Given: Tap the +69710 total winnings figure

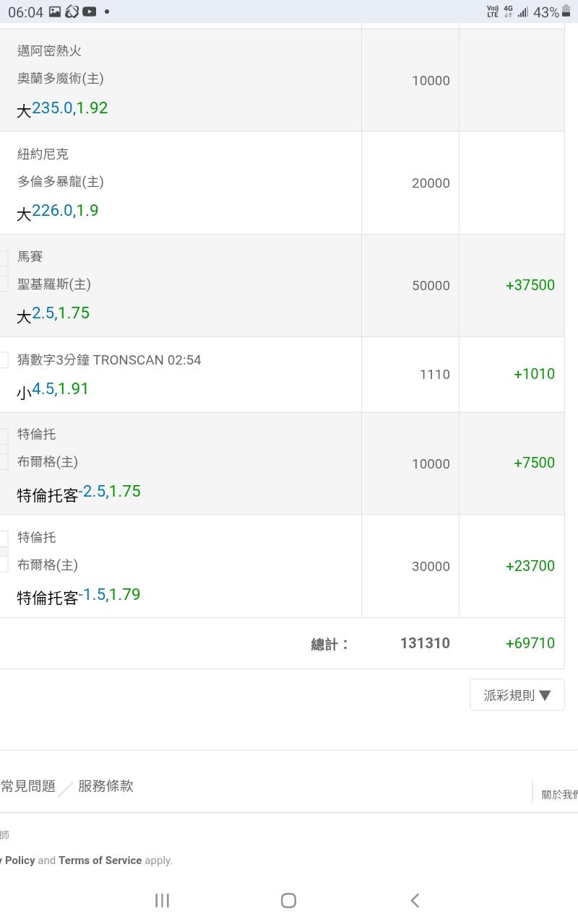Looking at the screenshot, I should point(530,643).
